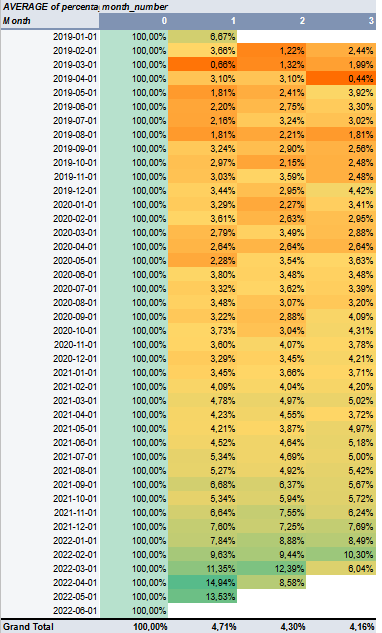Select the Month header cell
This screenshot has height=633, width=382.
tap(50, 21)
